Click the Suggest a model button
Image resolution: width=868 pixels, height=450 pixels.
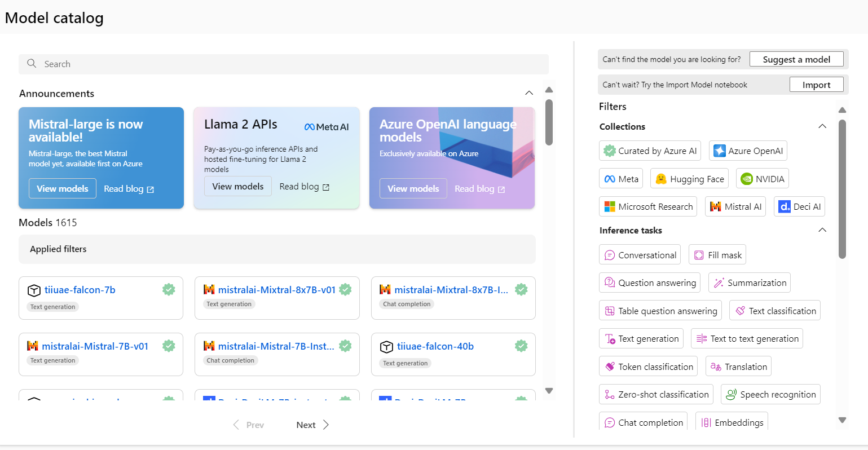coord(796,59)
